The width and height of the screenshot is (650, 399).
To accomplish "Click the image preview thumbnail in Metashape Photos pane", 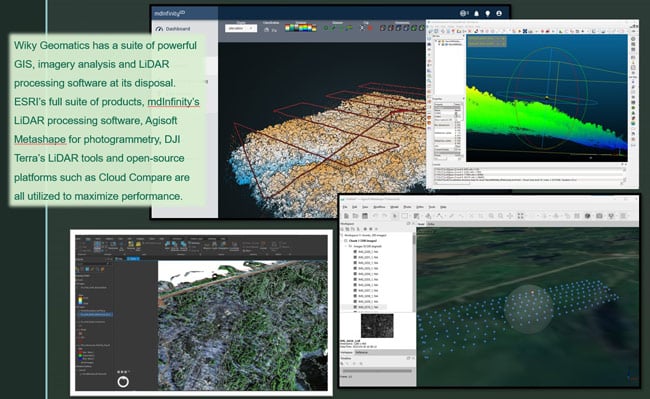I will (377, 326).
